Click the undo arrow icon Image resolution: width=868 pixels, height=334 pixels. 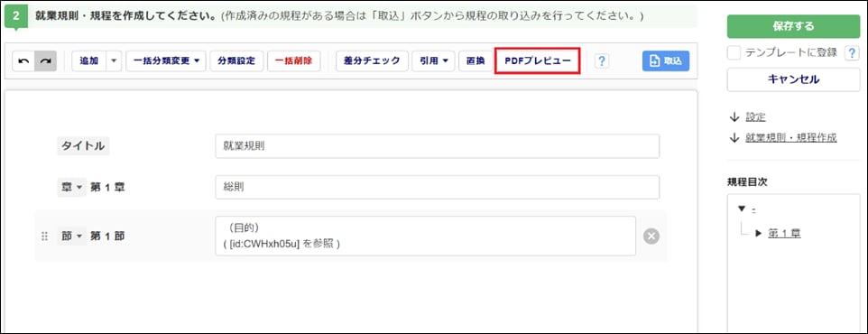coord(23,60)
